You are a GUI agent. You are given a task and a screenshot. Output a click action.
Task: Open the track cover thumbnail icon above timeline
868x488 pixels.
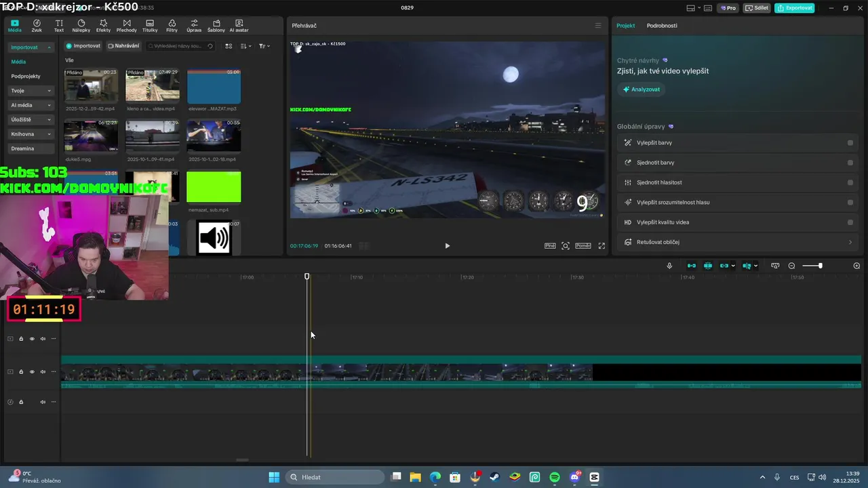[775, 266]
